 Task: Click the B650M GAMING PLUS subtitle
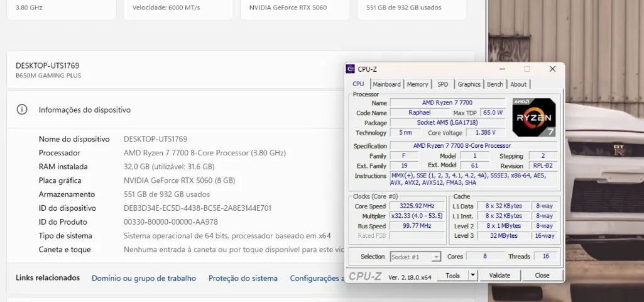[x=48, y=75]
